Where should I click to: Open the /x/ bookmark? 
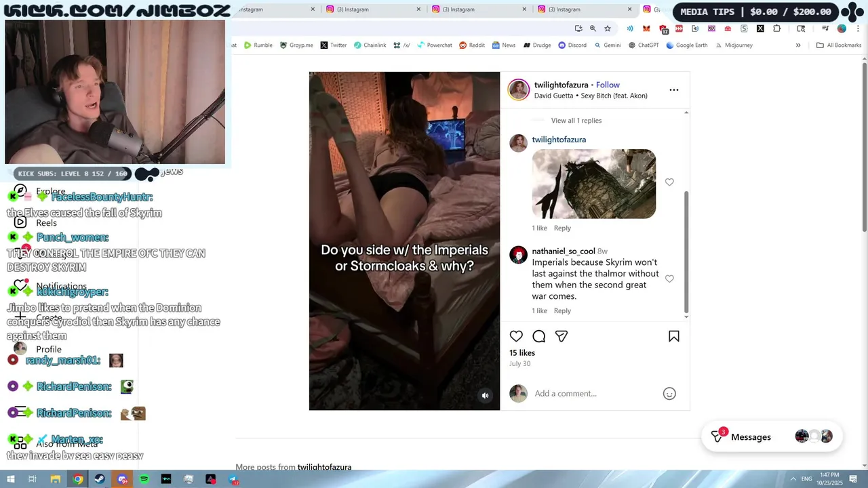click(x=402, y=45)
